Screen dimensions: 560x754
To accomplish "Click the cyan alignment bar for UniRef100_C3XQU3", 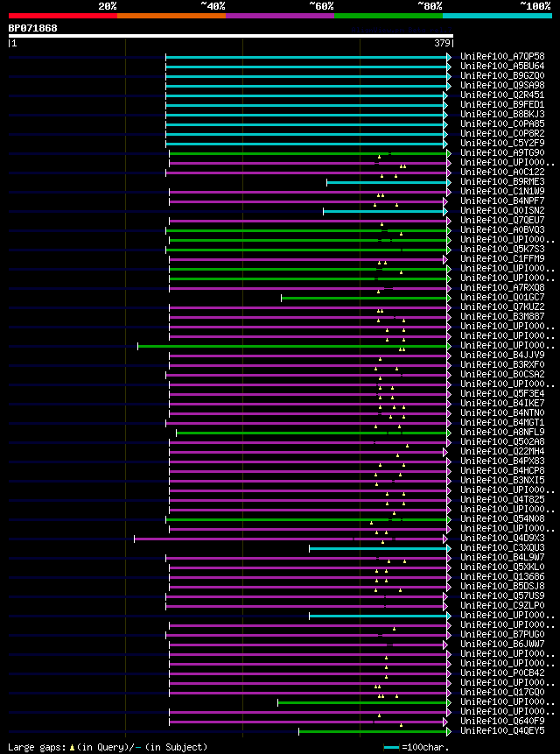I will pos(379,548).
